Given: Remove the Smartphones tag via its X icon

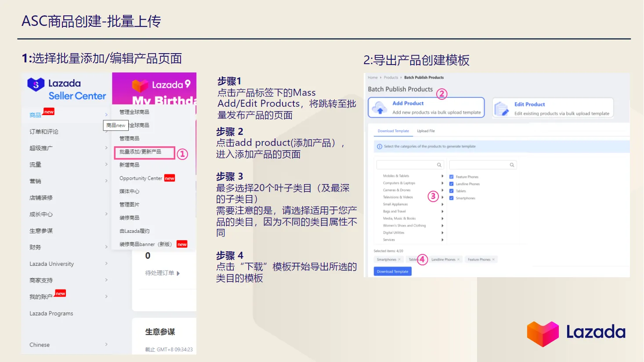Looking at the screenshot, I should coord(400,259).
